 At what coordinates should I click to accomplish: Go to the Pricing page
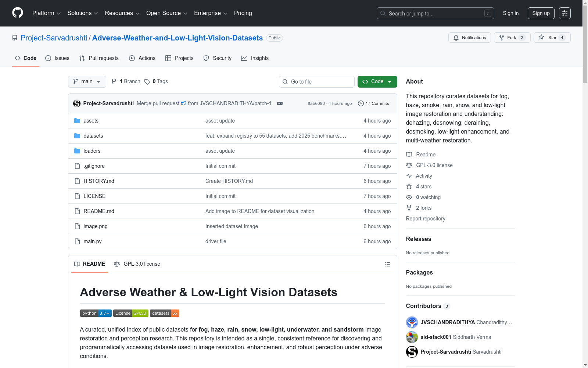243,13
